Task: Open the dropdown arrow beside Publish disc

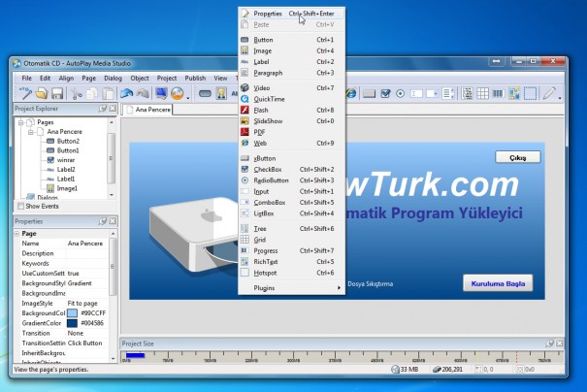Action: 188,98
